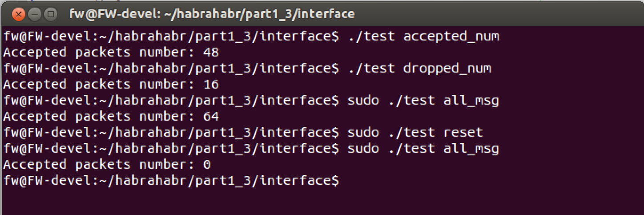Click the word reset in the command
This screenshot has width=644, height=215.
pos(463,133)
